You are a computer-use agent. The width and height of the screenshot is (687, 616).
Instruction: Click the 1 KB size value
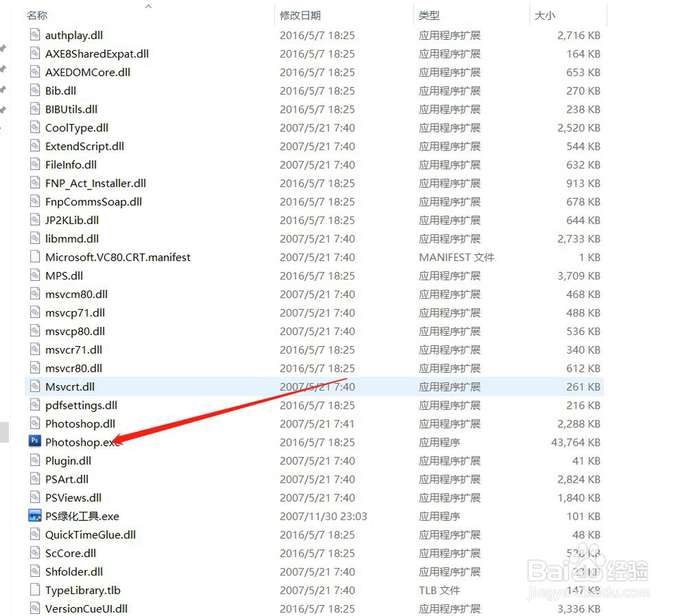pyautogui.click(x=589, y=257)
